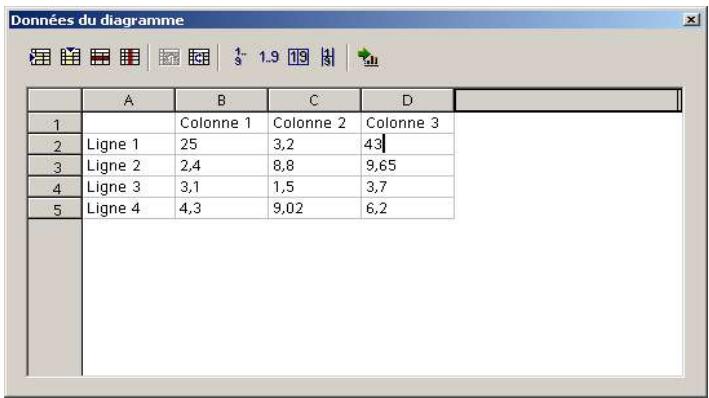Screen dimensions: 709x398
Task: Select column header B
Action: (x=222, y=100)
